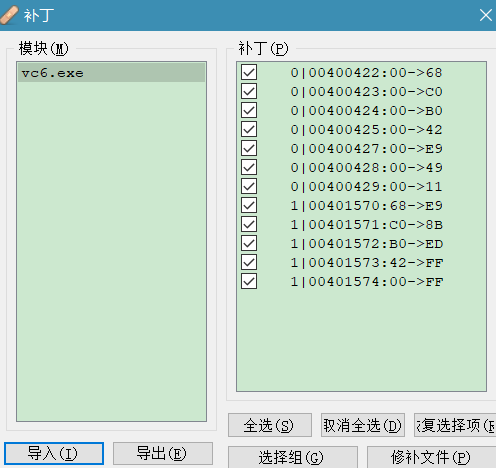The width and height of the screenshot is (496, 468).
Task: Disable patch 00400428:00->49 checkbox
Action: tap(249, 167)
